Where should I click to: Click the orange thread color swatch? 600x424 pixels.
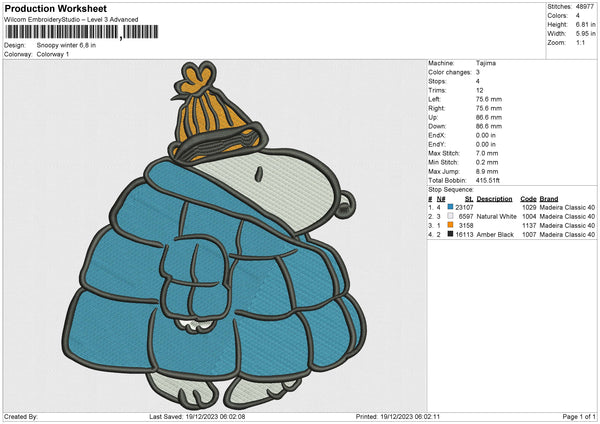pyautogui.click(x=450, y=225)
